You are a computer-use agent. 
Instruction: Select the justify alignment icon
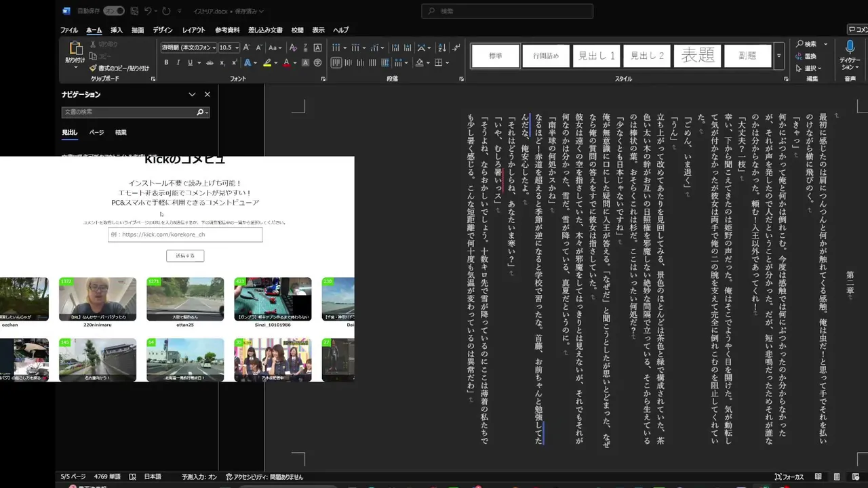[373, 62]
